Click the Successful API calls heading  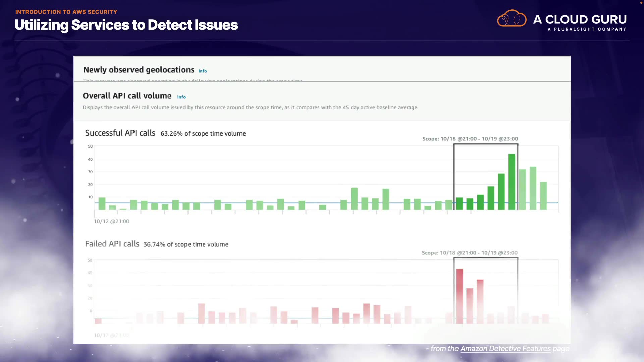[x=120, y=133]
